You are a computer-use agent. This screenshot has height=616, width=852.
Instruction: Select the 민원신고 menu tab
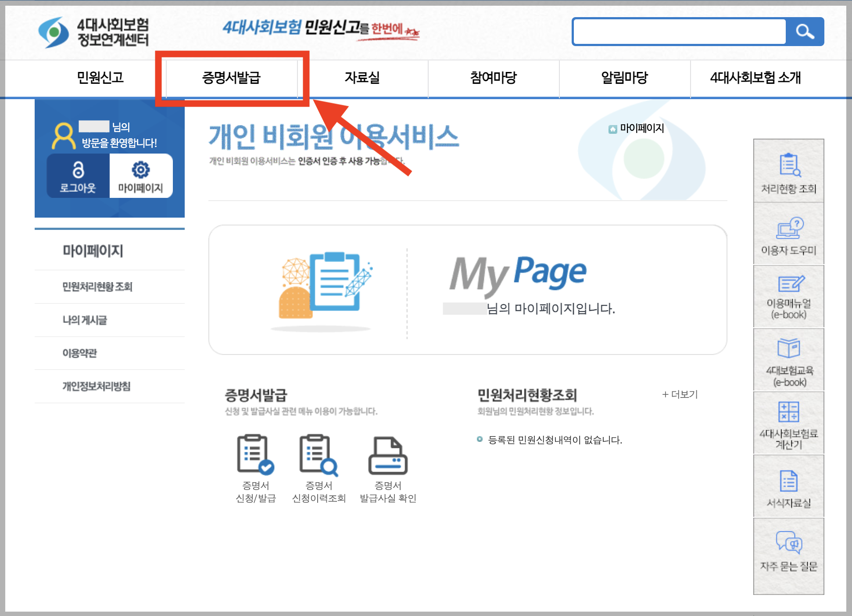pos(100,78)
